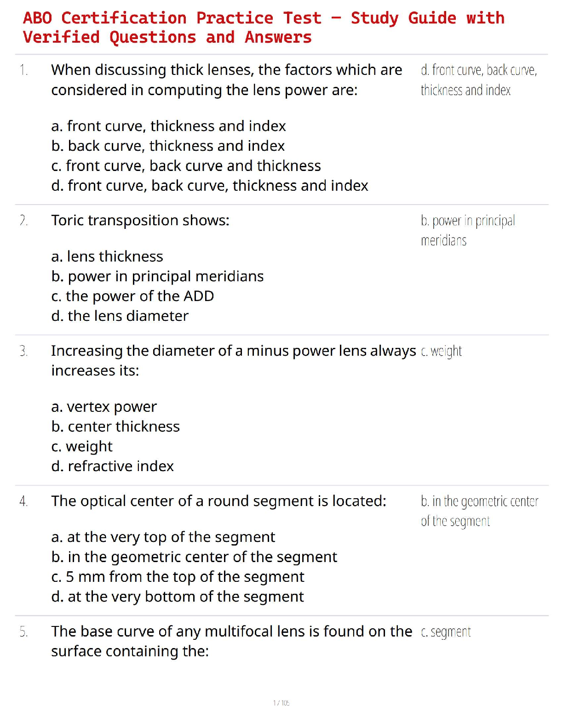
Task: Click the red study guide title heading
Action: click(263, 28)
